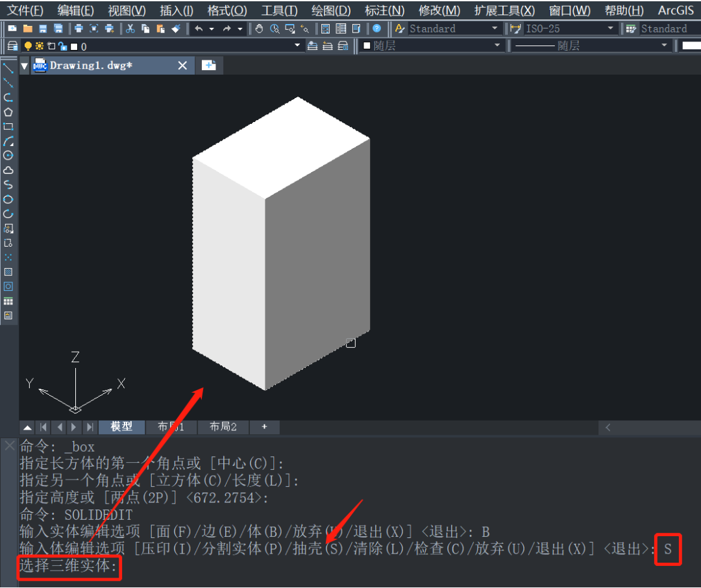Viewport: 701px width, 588px height.
Task: Switch to the 模型 tab
Action: click(121, 427)
